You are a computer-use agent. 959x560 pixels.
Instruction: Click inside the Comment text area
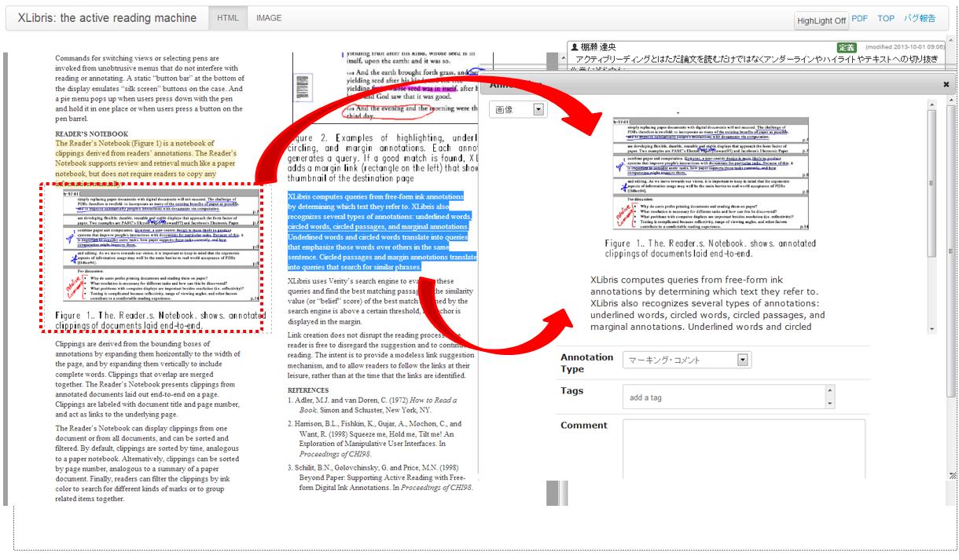[x=744, y=448]
